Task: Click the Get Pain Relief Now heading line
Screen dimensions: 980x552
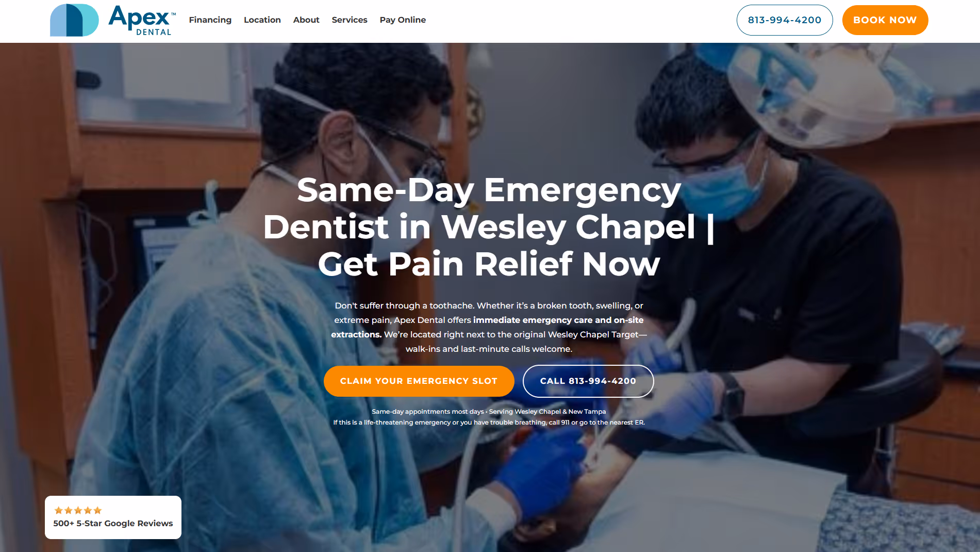Action: (489, 264)
